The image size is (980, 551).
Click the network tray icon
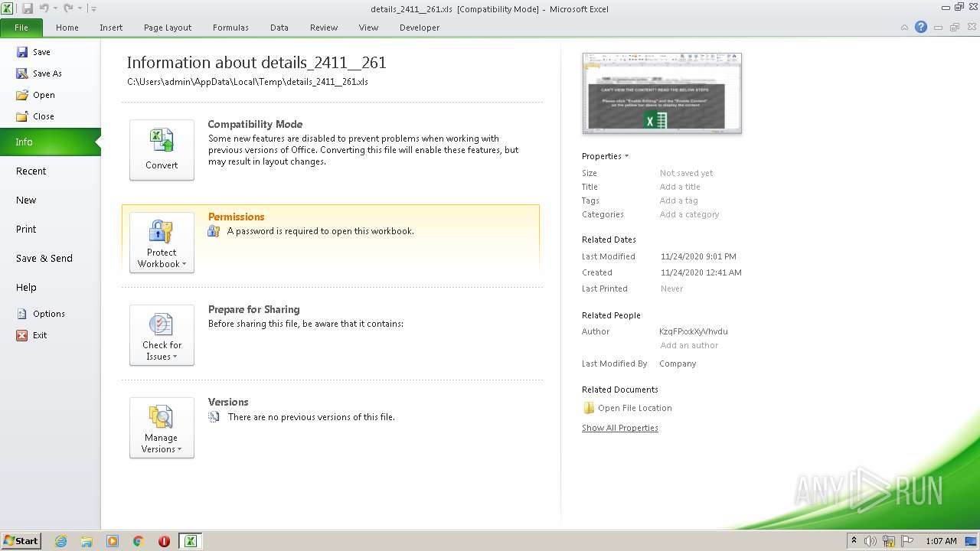pyautogui.click(x=889, y=541)
